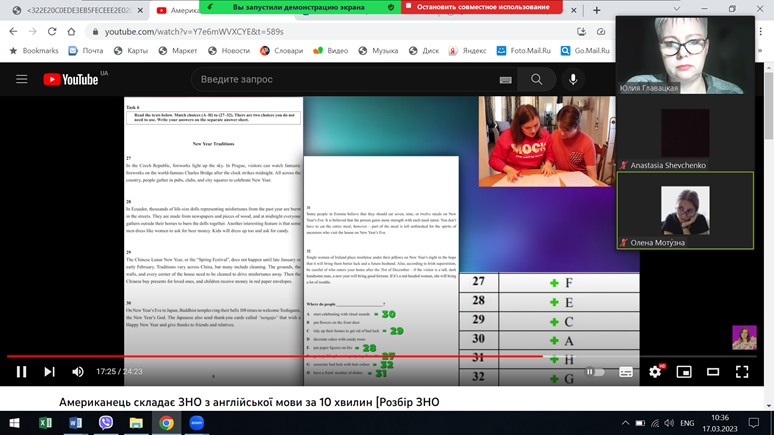
Task: Open the system volume tray icon
Action: pyautogui.click(x=669, y=423)
